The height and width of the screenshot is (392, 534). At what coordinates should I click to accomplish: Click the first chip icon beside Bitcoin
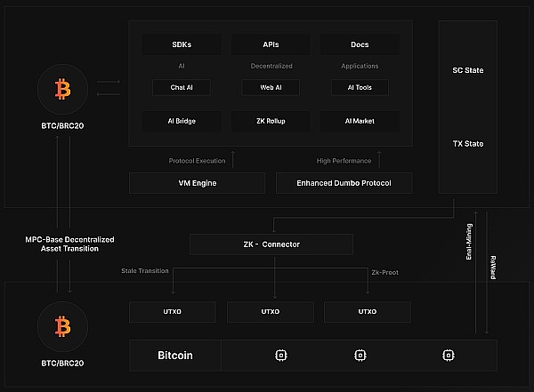pos(281,356)
